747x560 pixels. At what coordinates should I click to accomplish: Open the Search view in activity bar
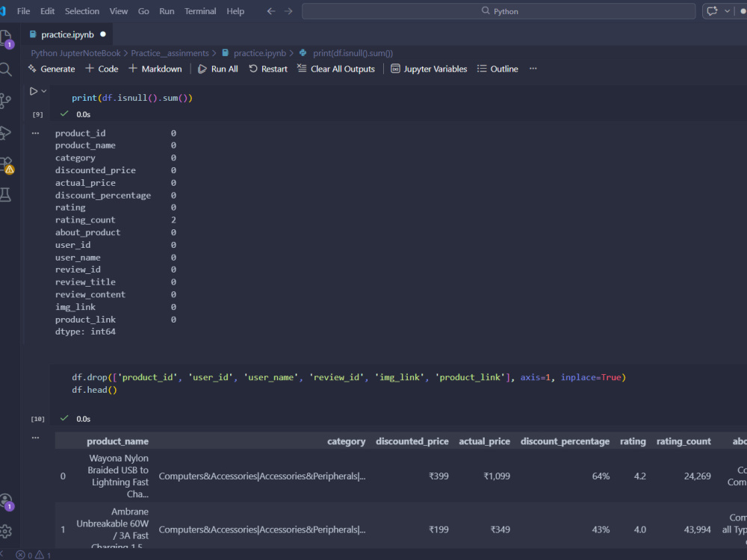click(6, 70)
